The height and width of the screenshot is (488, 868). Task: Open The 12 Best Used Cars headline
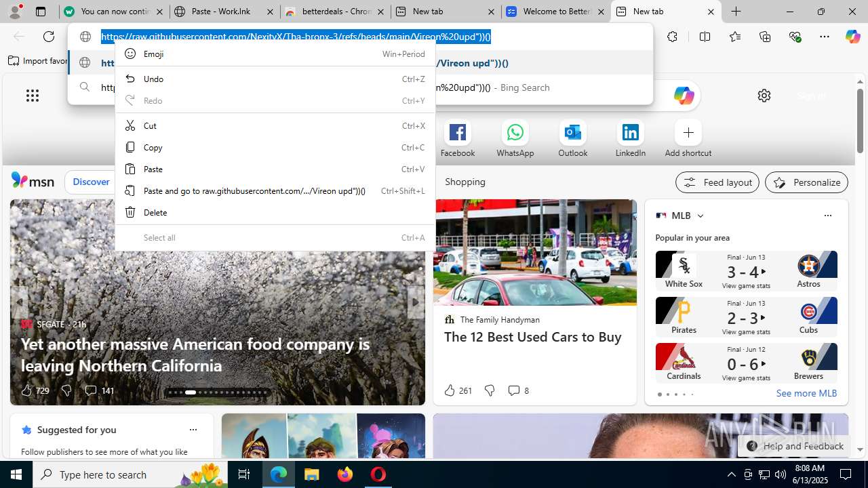[x=533, y=337]
